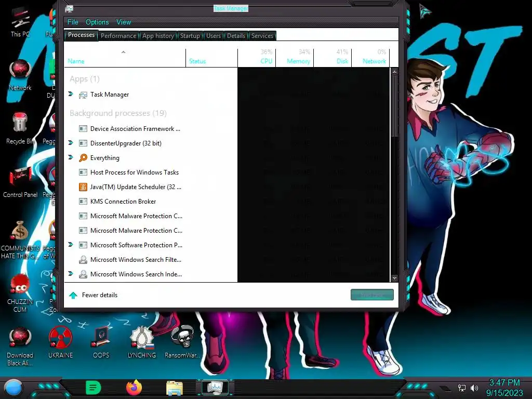This screenshot has width=532, height=399.
Task: Click the Task Manager taskbar button
Action: 215,388
